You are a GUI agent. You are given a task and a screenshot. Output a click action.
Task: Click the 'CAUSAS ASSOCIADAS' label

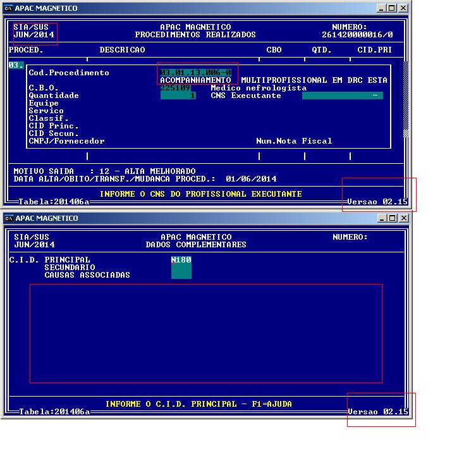[x=87, y=275]
